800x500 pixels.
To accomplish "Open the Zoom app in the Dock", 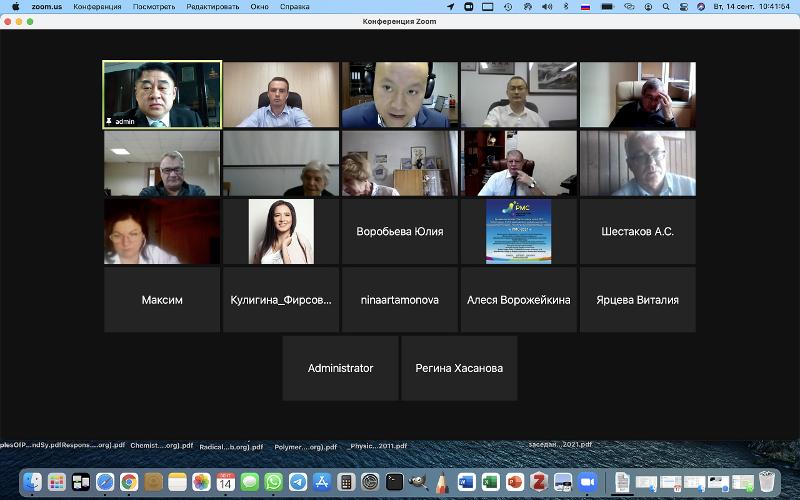I will (x=587, y=482).
